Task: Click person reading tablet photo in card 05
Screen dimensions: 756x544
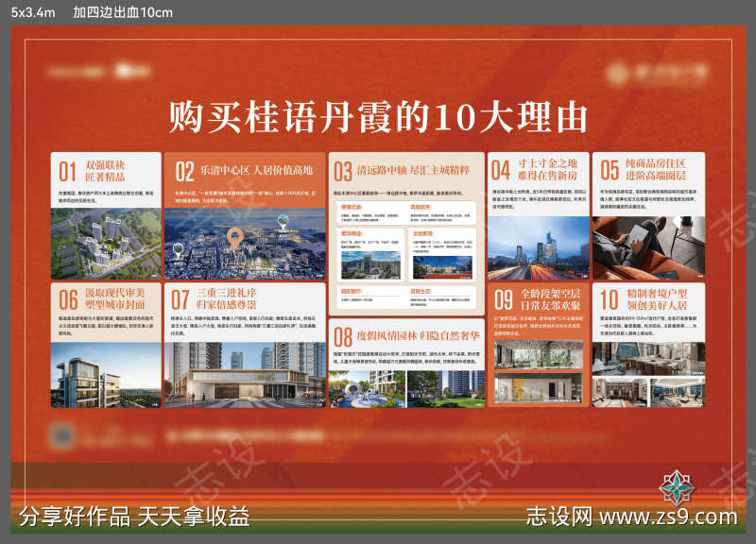Action: [648, 247]
